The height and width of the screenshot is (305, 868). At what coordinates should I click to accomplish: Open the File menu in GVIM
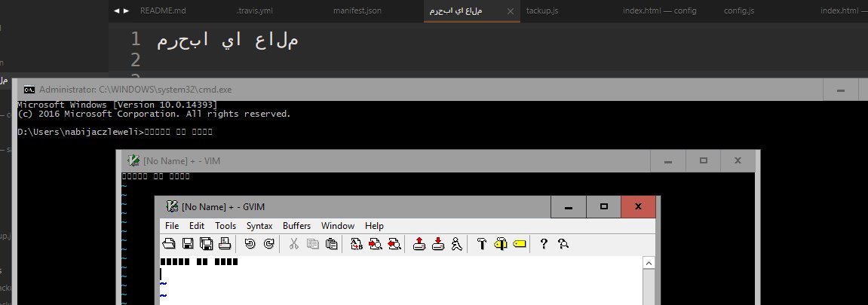coord(172,226)
